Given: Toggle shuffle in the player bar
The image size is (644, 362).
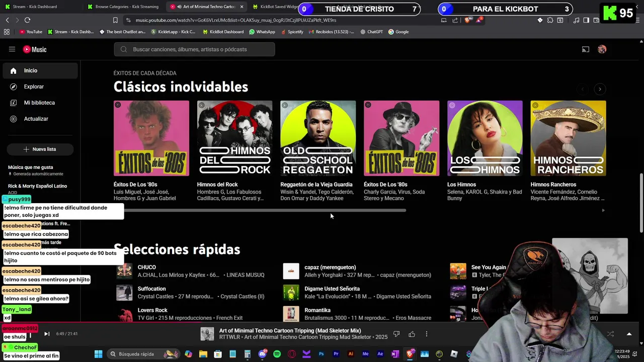Looking at the screenshot, I should [610, 334].
